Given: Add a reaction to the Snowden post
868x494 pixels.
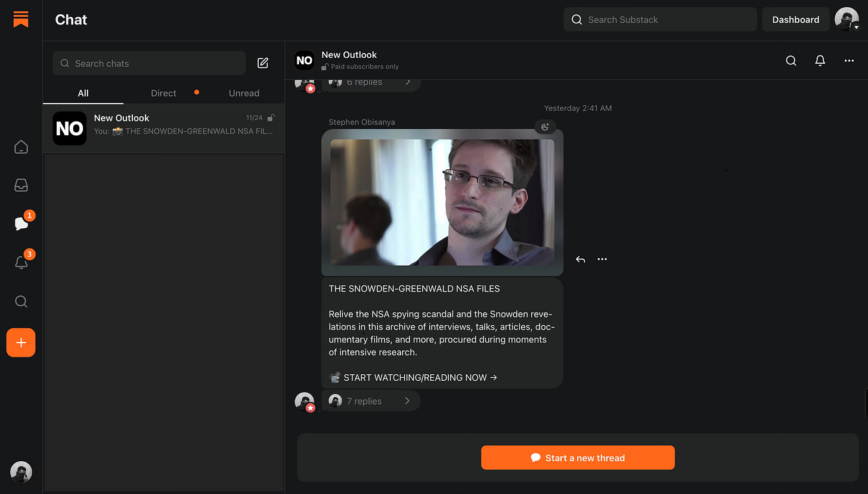Looking at the screenshot, I should (545, 126).
